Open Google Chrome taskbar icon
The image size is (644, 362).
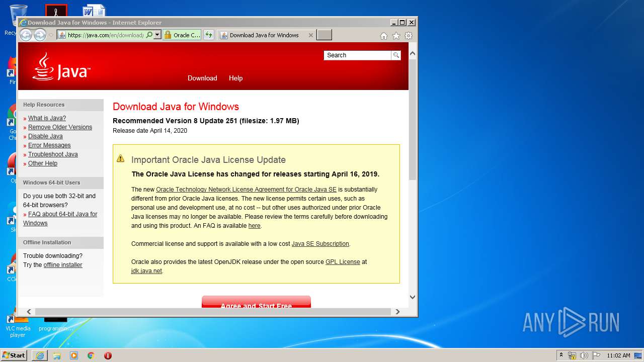(91, 355)
